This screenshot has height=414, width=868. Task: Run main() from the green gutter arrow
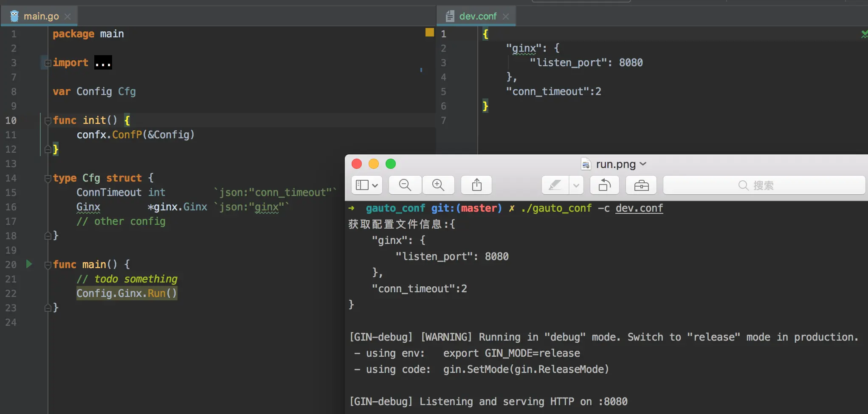pos(29,264)
